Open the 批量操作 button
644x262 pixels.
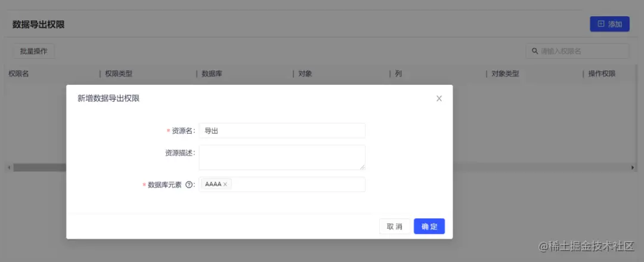click(33, 51)
